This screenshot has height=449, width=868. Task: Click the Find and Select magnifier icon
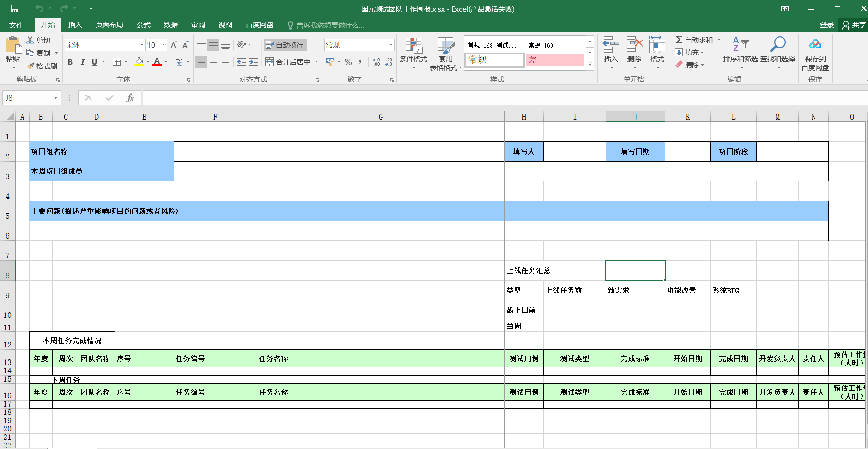click(777, 45)
